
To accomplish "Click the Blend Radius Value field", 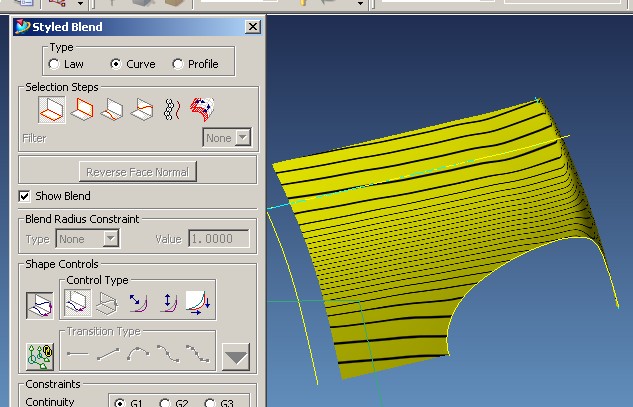I will pos(219,239).
